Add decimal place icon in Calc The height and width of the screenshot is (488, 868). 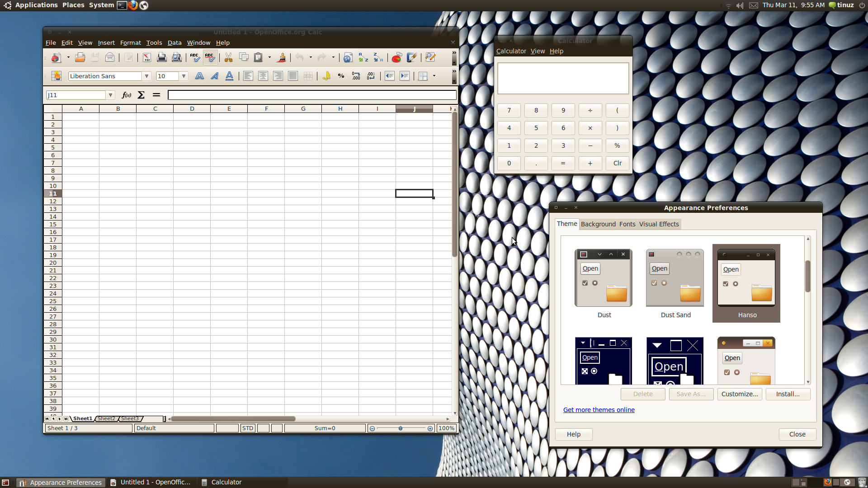[356, 76]
